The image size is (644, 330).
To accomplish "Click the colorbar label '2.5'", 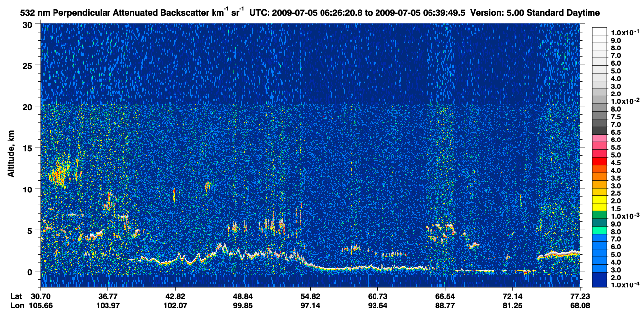I will pos(616,193).
